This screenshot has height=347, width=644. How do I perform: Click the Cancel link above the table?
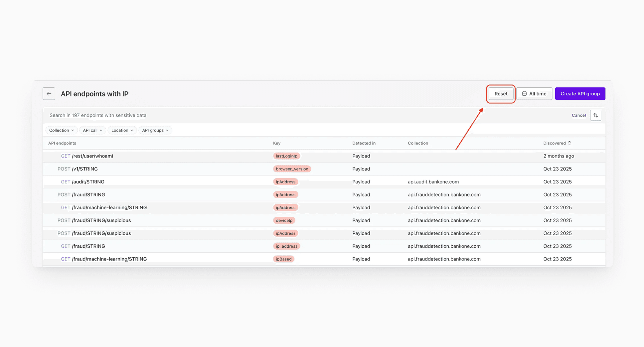(x=579, y=115)
